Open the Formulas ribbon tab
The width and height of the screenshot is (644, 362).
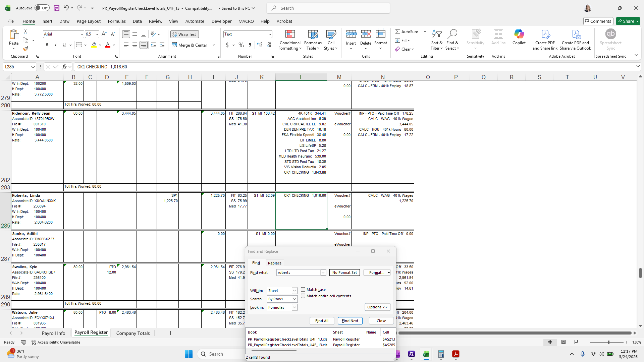pos(117,21)
